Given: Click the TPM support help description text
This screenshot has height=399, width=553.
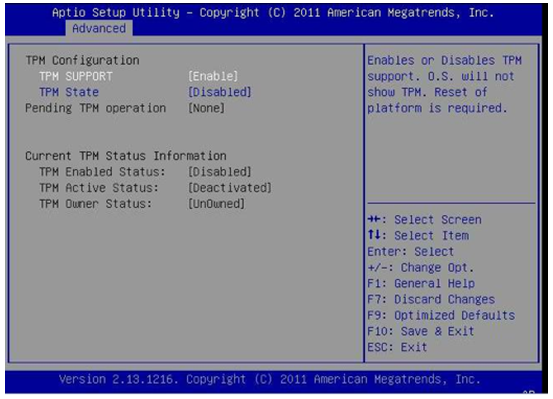Looking at the screenshot, I should click(x=444, y=84).
